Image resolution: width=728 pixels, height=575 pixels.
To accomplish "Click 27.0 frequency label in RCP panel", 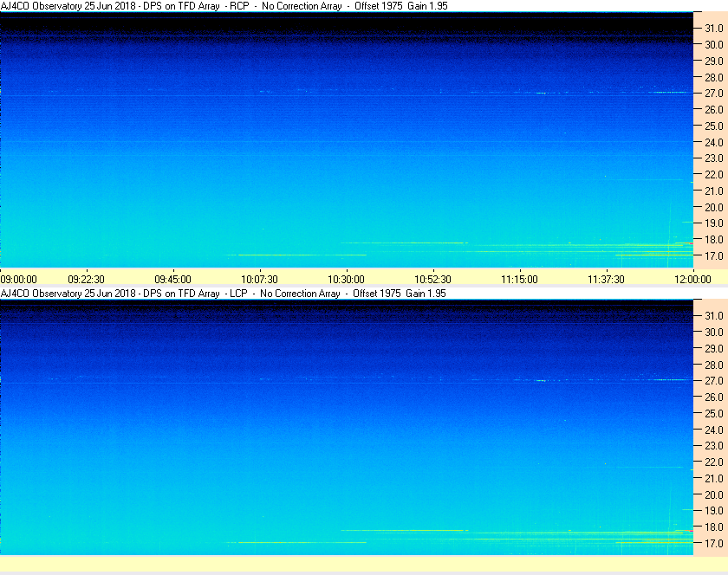I will click(x=714, y=94).
